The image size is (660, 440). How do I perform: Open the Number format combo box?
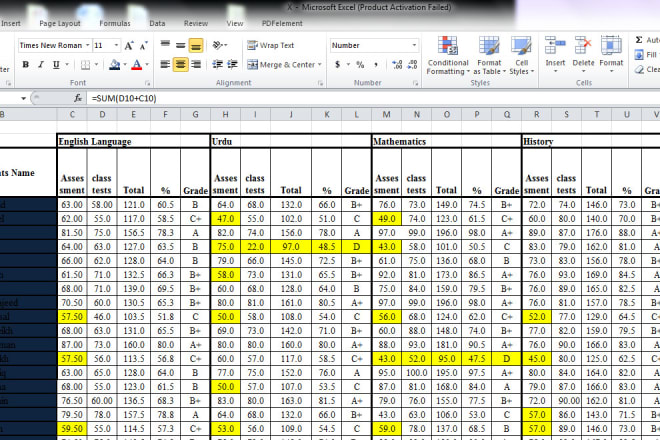pos(374,45)
